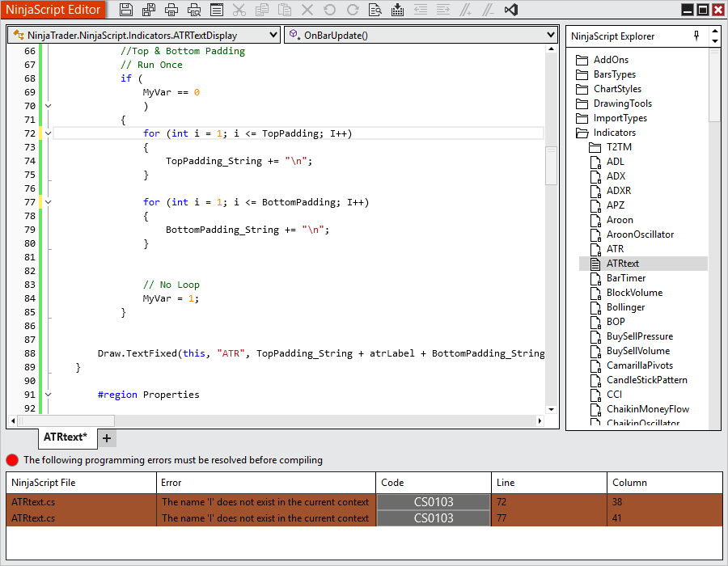Switch to the ATRtext* tab
This screenshot has height=566, width=728.
[66, 437]
